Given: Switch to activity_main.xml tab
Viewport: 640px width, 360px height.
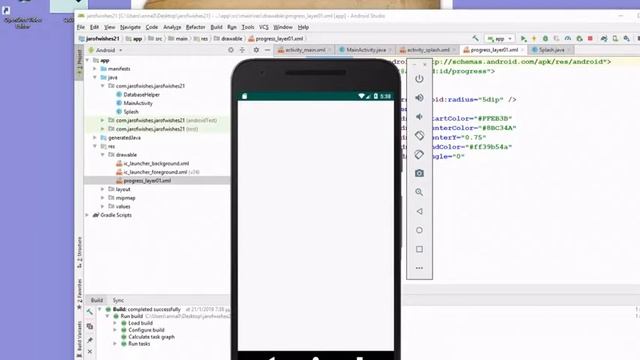Looking at the screenshot, I should (x=304, y=50).
